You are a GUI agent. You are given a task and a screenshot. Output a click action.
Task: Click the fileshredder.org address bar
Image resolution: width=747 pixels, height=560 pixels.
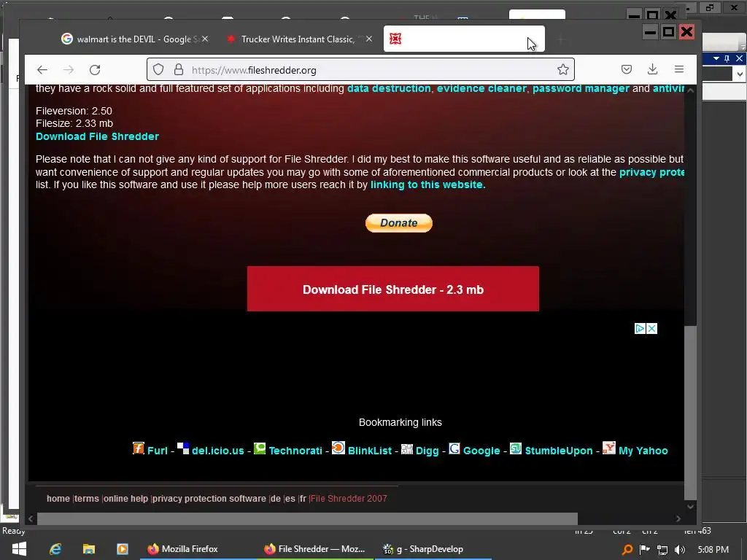pos(360,70)
